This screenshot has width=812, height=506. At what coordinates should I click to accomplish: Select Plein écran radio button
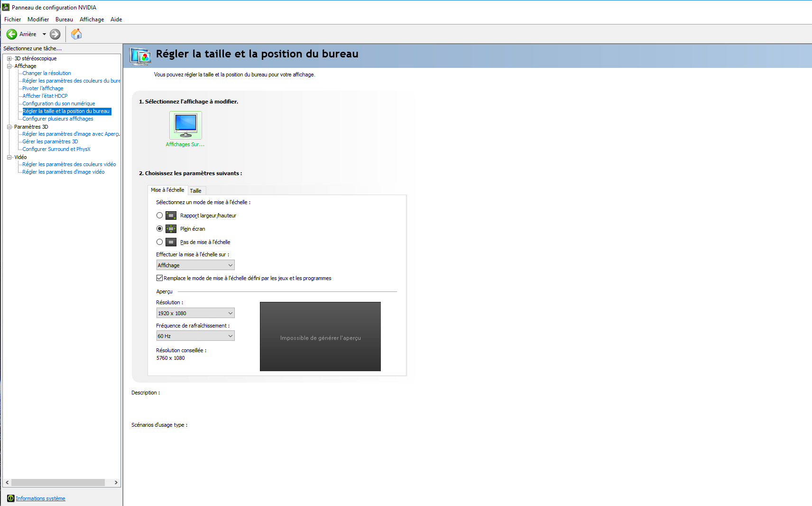(x=160, y=229)
